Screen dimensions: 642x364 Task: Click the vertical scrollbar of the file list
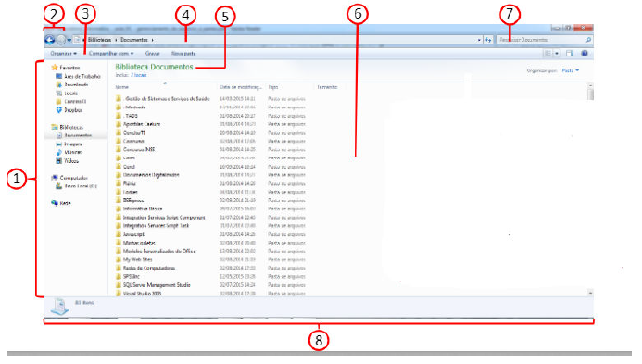click(x=590, y=189)
